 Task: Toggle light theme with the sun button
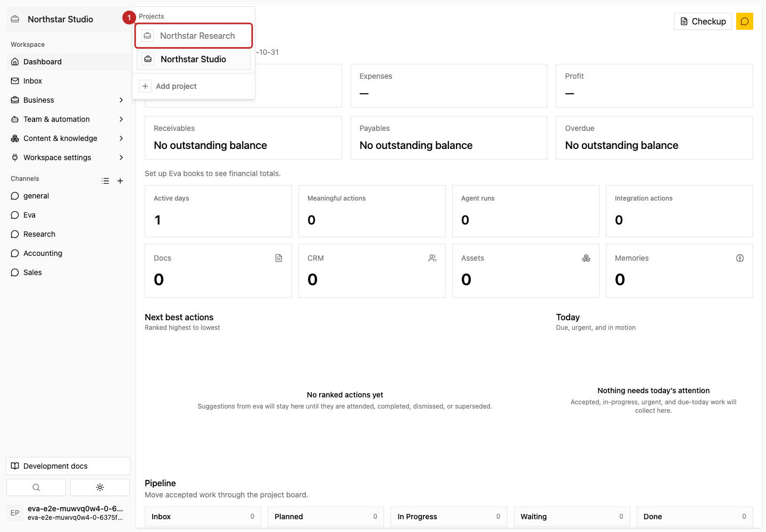pos(100,487)
